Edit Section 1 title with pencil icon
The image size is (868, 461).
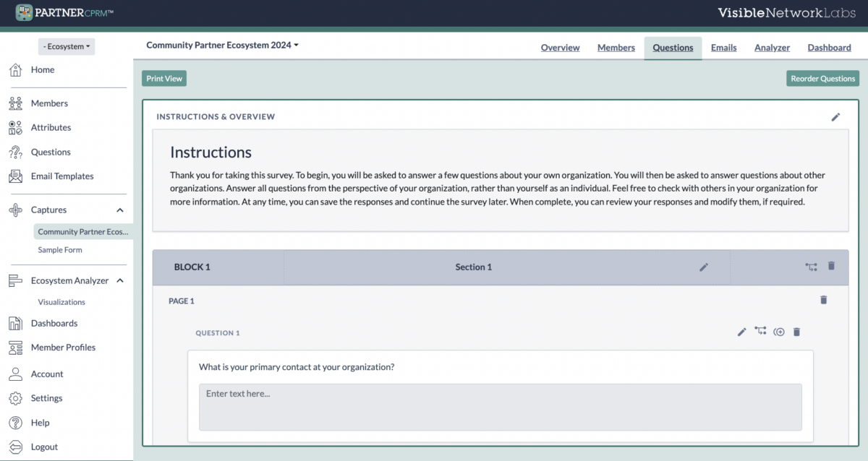tap(704, 267)
